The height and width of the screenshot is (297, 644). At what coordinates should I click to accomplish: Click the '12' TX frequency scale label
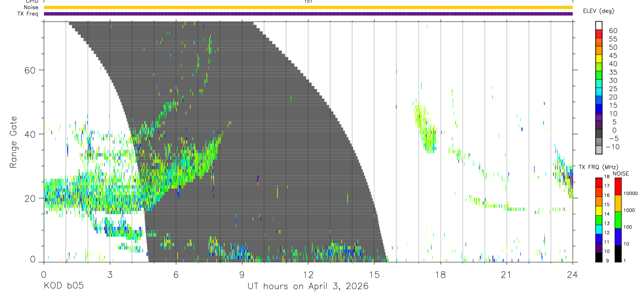(607, 233)
